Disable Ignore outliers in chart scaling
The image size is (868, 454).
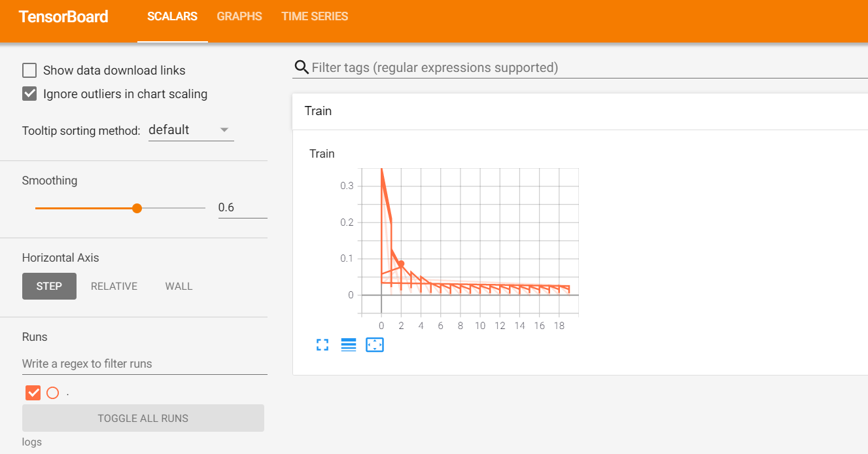pos(29,93)
